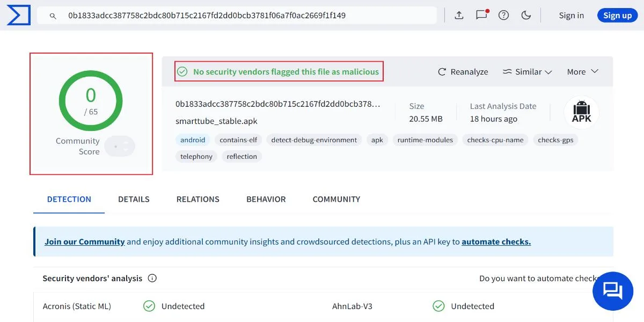The height and width of the screenshot is (322, 644).
Task: Focus the hash search input field
Action: click(237, 16)
